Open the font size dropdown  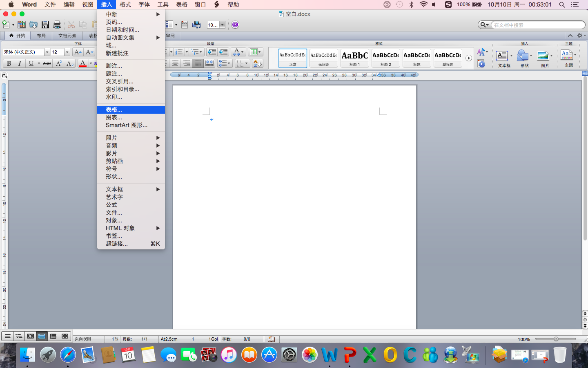coord(67,52)
